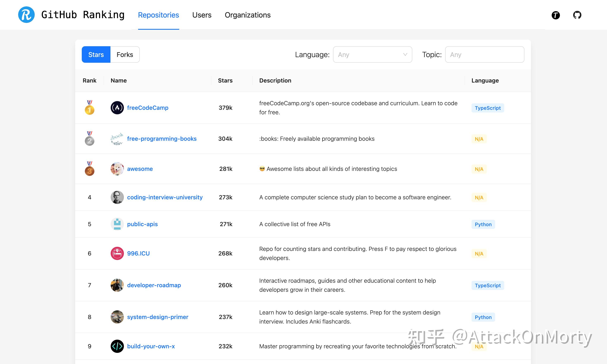
Task: Click the Python badge for system-design-primer
Action: pos(483,317)
